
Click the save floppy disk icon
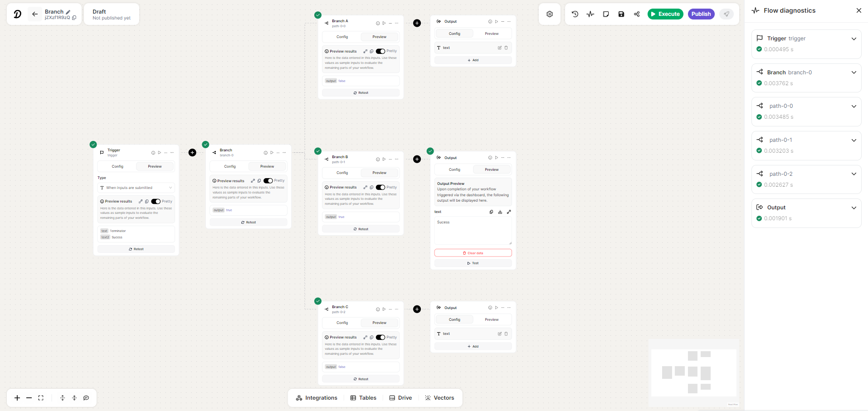(x=621, y=14)
